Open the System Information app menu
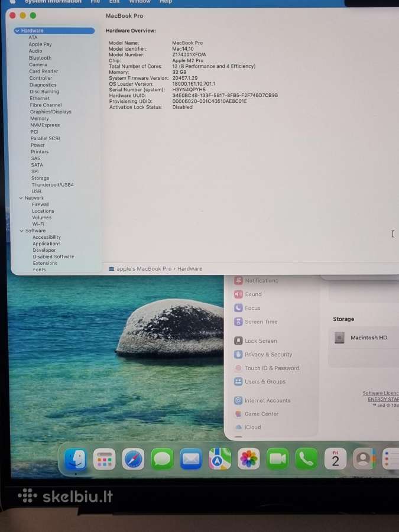 [x=53, y=2]
